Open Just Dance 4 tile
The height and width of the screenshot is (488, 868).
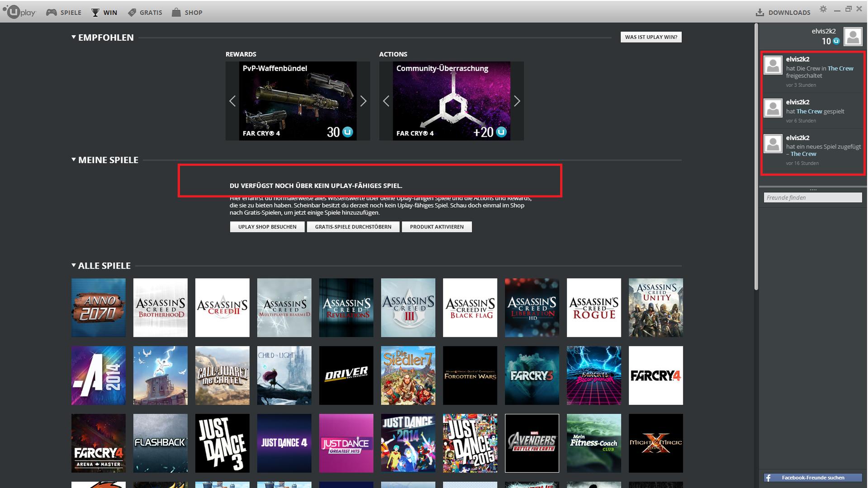pos(285,443)
